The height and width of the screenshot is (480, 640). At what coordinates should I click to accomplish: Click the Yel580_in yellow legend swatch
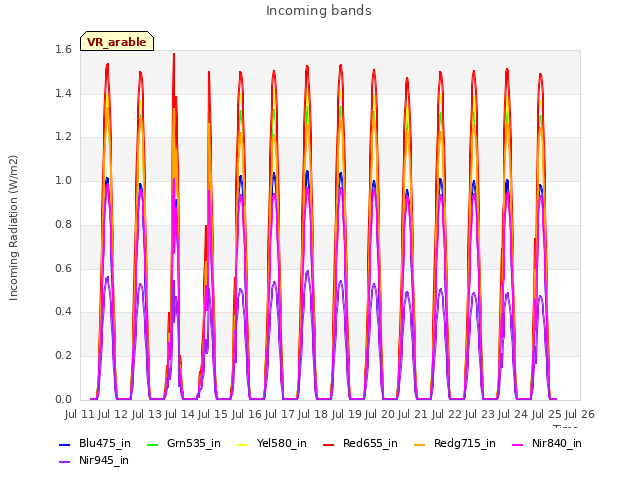242,444
